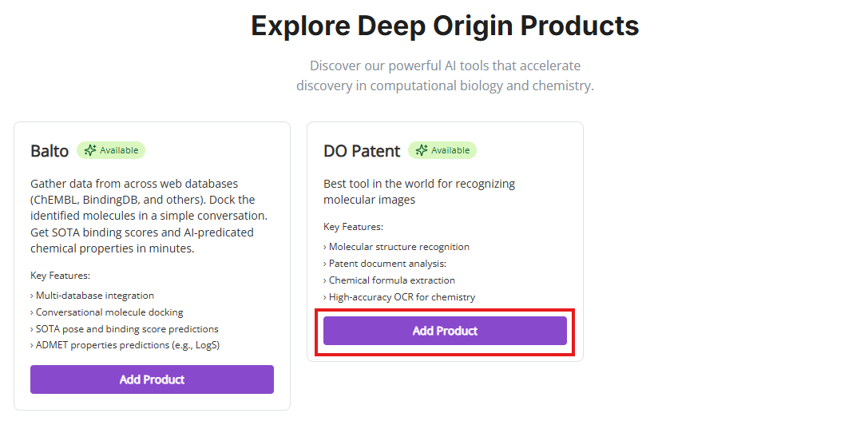Click the Available label on the Balto badge
868x425 pixels.
(x=119, y=150)
